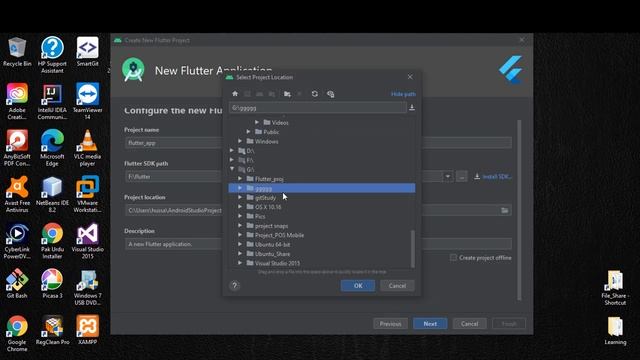Expand the gitStudy folder
The width and height of the screenshot is (640, 360).
tap(240, 197)
